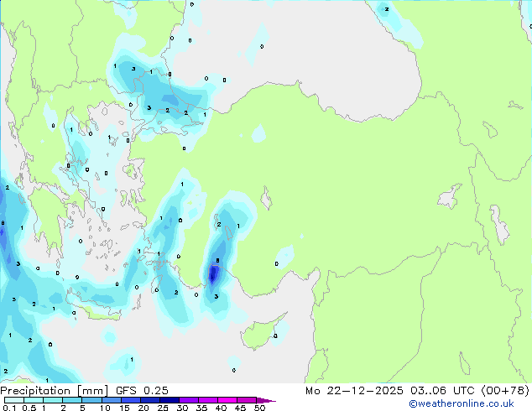
Task: Select the 40–45 mm legend color box
Action: pyautogui.click(x=227, y=400)
